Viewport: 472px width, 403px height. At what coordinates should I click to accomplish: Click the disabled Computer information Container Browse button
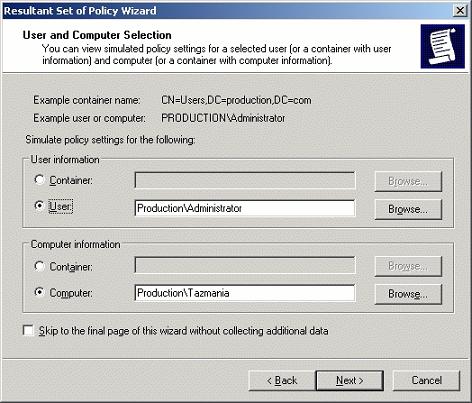click(x=408, y=266)
